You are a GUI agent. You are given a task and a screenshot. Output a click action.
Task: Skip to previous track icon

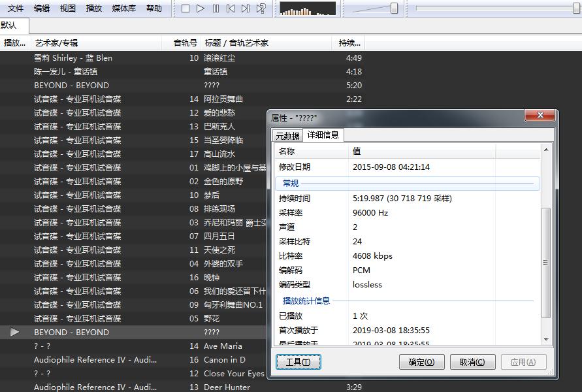coord(232,8)
